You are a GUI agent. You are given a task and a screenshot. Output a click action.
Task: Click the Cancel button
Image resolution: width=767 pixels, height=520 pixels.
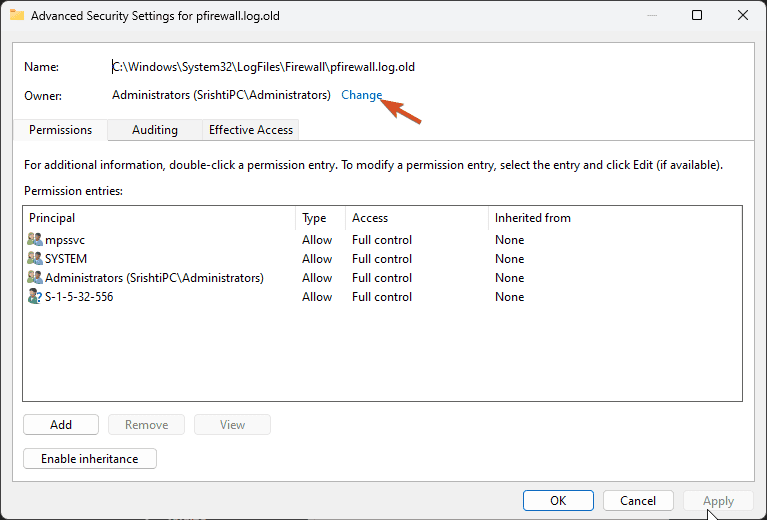638,500
